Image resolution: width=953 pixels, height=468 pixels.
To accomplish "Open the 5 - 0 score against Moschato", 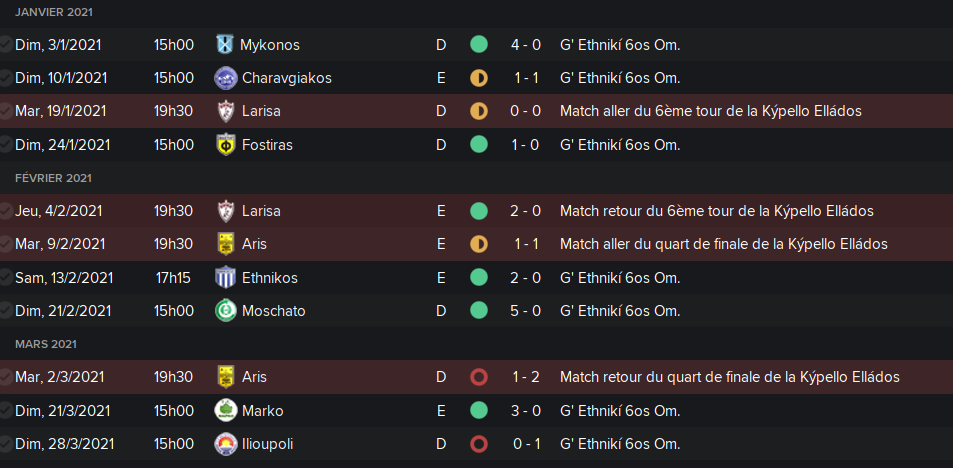I will [x=526, y=311].
